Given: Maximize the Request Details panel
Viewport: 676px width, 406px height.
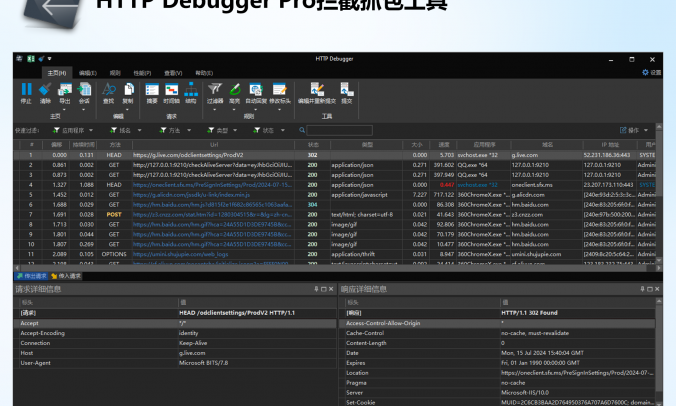Looking at the screenshot, I should (x=324, y=289).
